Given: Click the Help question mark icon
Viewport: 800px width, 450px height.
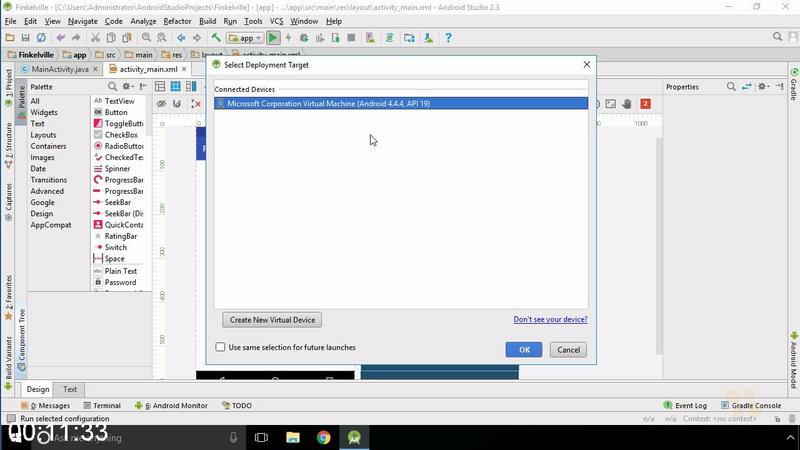Looking at the screenshot, I should point(448,38).
